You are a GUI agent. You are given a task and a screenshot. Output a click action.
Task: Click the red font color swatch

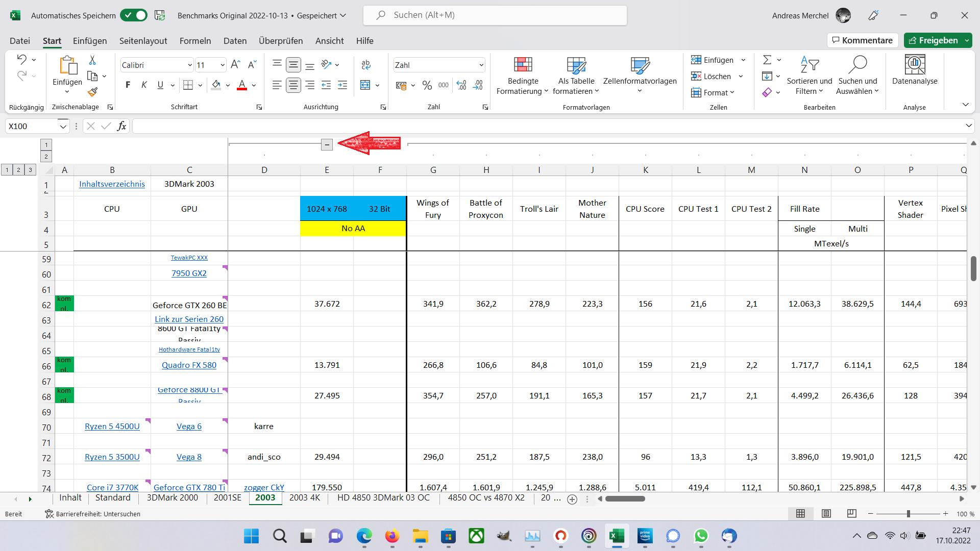click(242, 85)
